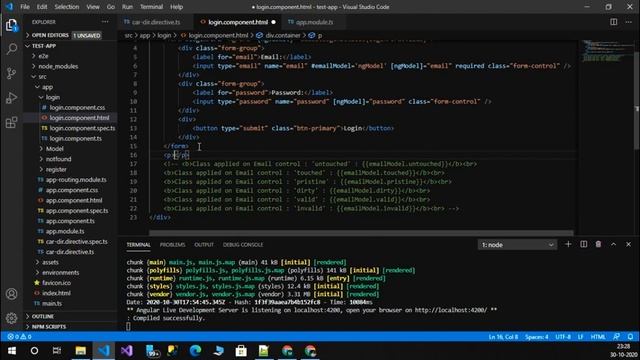Click the terminal input prompt

click(128, 326)
